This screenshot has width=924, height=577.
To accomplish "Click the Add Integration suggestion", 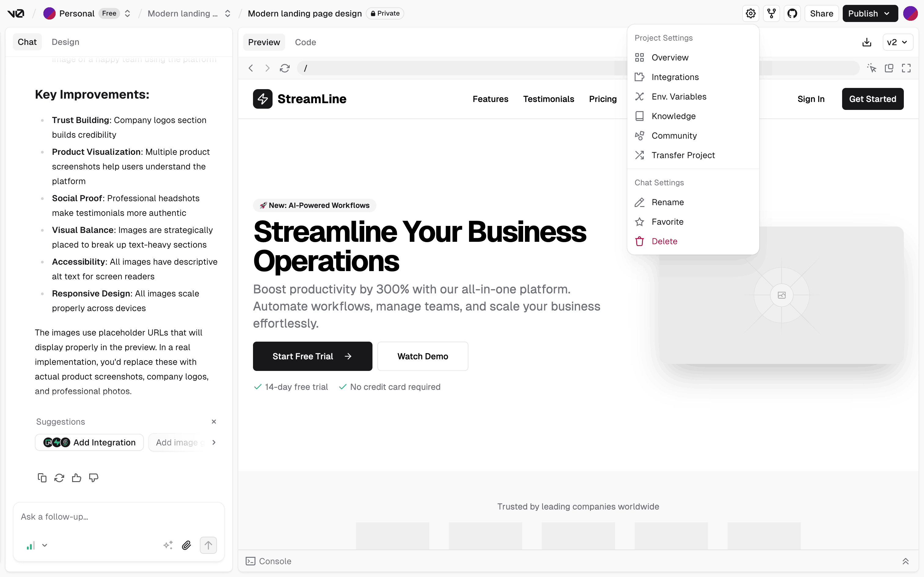I will [89, 442].
